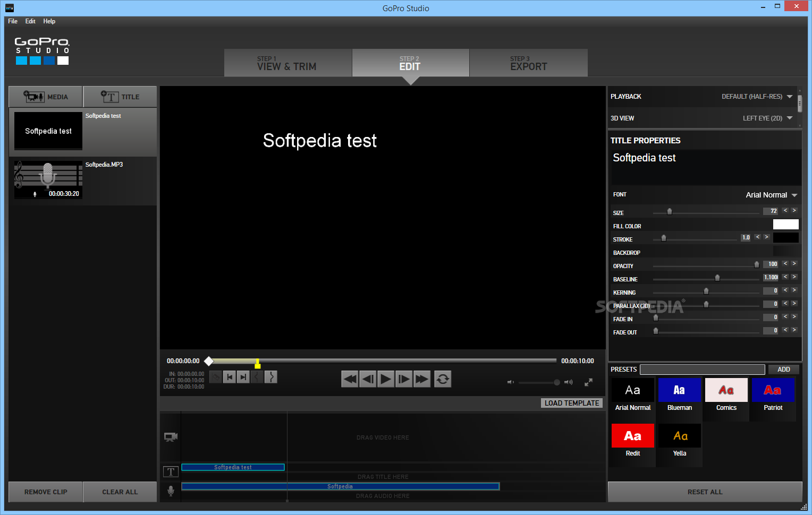Adjust the KERNING slider
Viewport: 812px width, 515px height.
pyautogui.click(x=706, y=291)
